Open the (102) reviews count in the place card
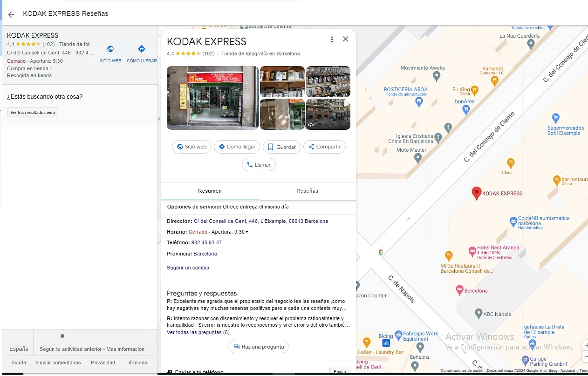 point(208,54)
